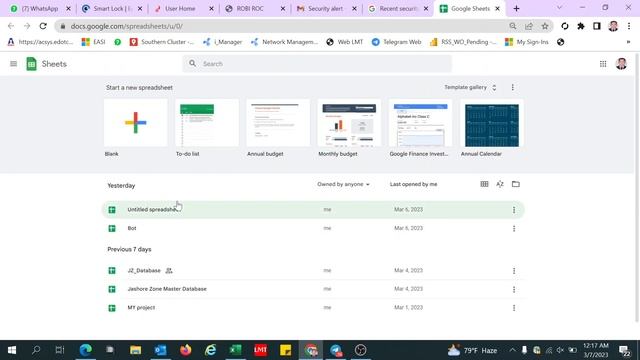640x360 pixels.
Task: Open the weather widget showing 79°F Haze
Action: [472, 350]
